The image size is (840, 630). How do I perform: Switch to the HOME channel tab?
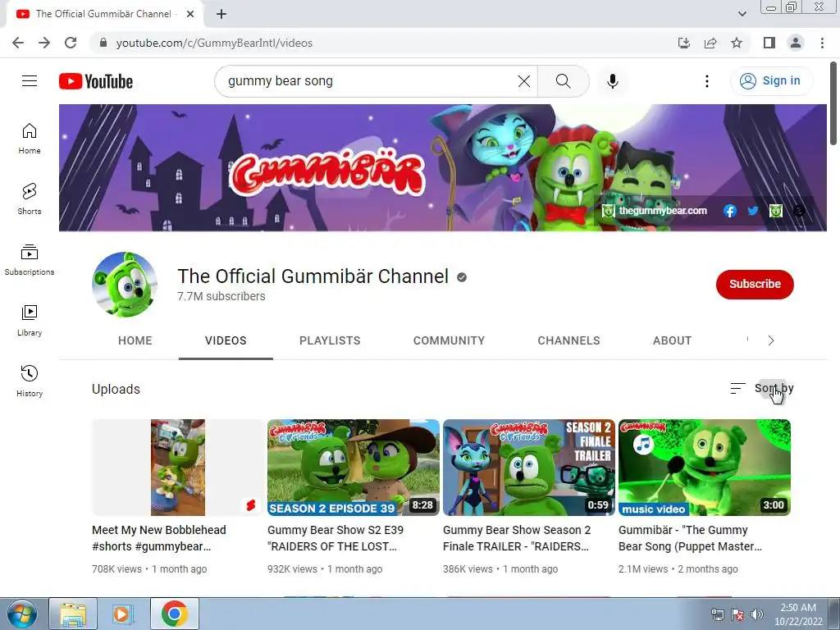point(135,340)
